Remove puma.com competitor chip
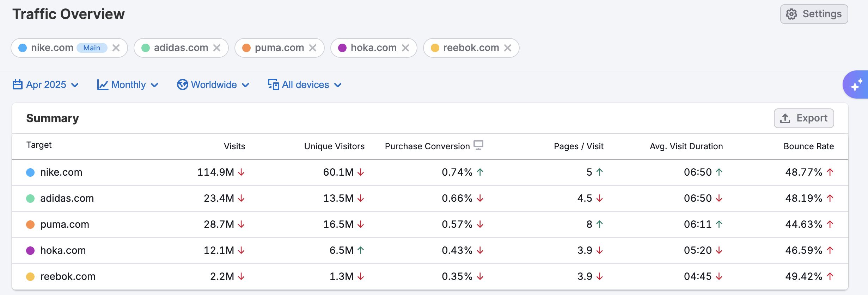Screen dimensions: 868x295 click(313, 48)
